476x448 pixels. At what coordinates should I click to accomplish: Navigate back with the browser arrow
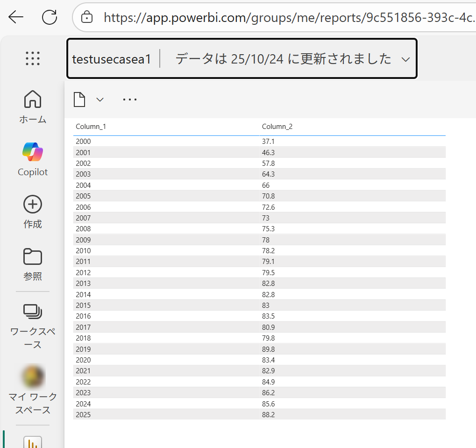coord(15,17)
